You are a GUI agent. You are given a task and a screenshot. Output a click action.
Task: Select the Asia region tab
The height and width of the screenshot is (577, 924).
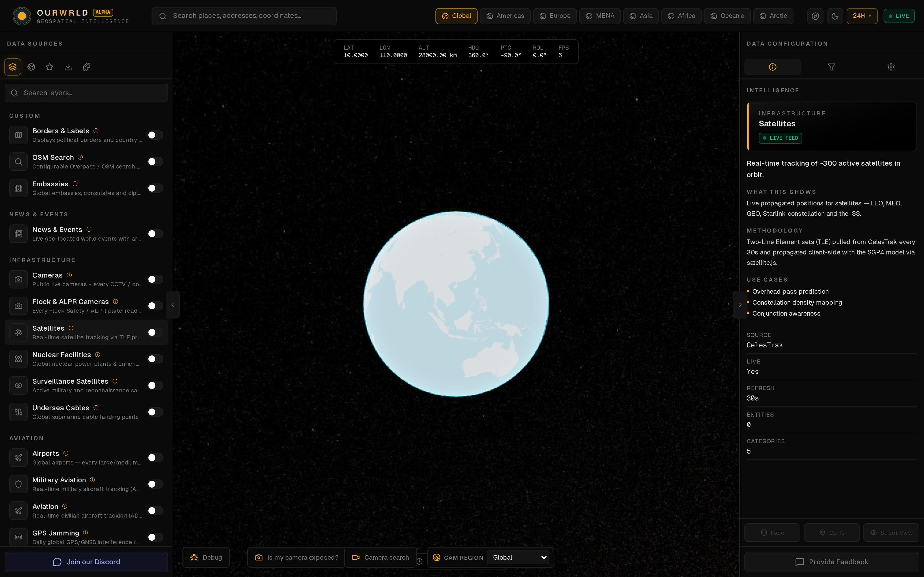641,16
